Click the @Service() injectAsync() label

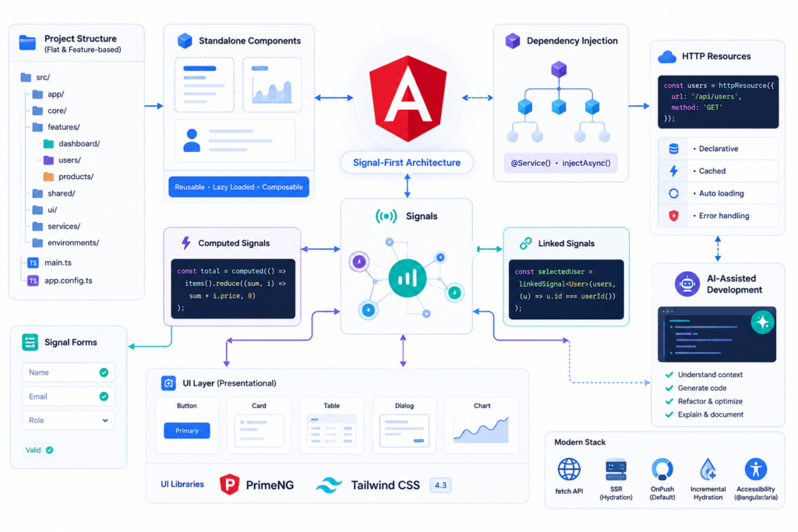coord(560,163)
